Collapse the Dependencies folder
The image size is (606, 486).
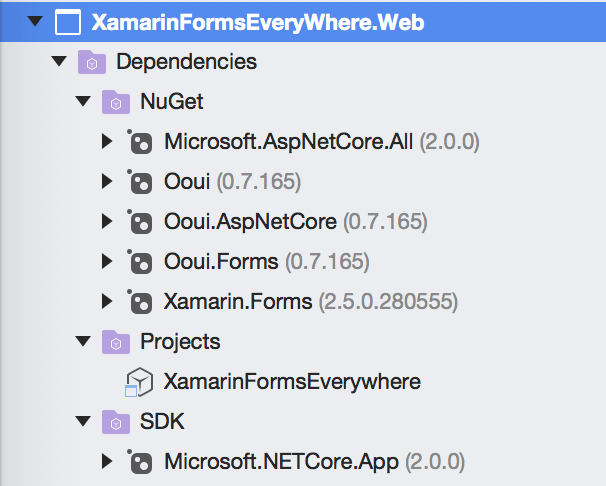click(59, 61)
